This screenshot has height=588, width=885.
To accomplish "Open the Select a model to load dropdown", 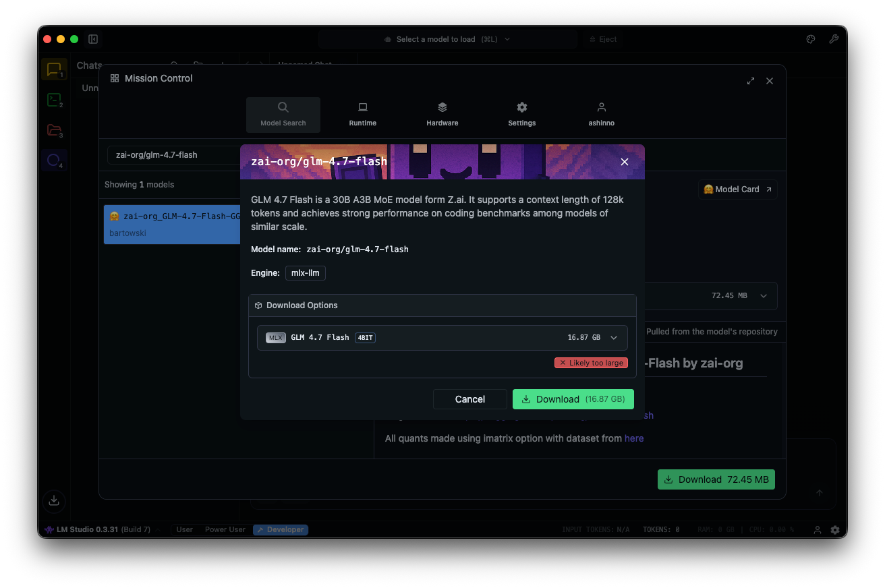I will pos(447,39).
